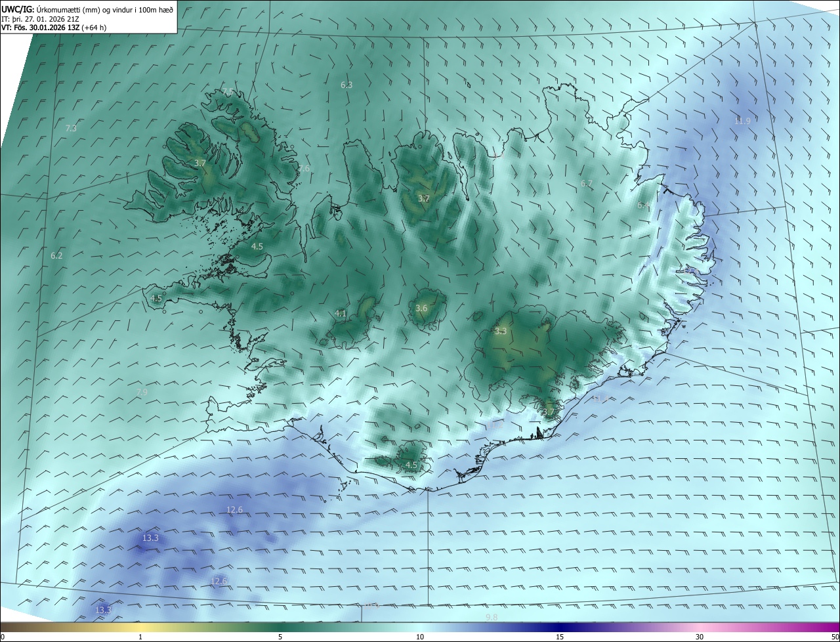Click the 'VT: Fös. 30.01.2026 13Z (+64 h)' line
840x642 pixels.
coord(54,28)
